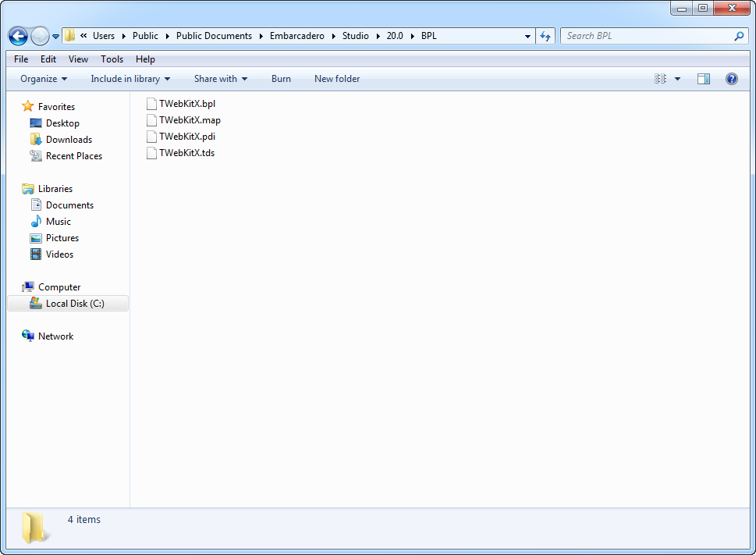Open the View menu
Viewport: 756px width, 555px height.
(x=78, y=59)
